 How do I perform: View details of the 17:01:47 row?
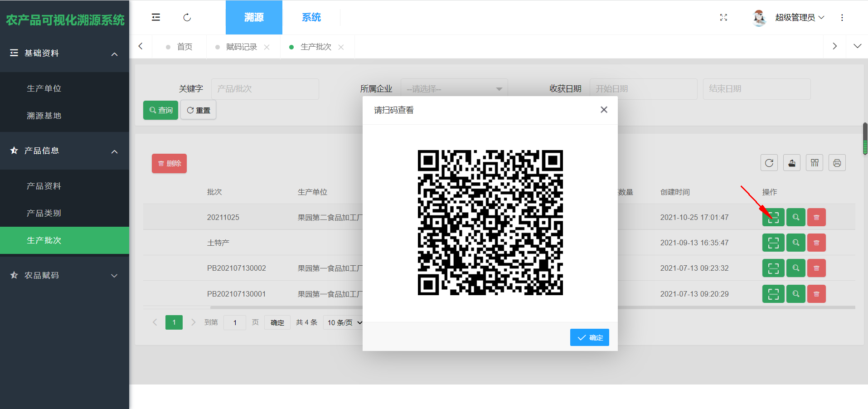pyautogui.click(x=796, y=217)
